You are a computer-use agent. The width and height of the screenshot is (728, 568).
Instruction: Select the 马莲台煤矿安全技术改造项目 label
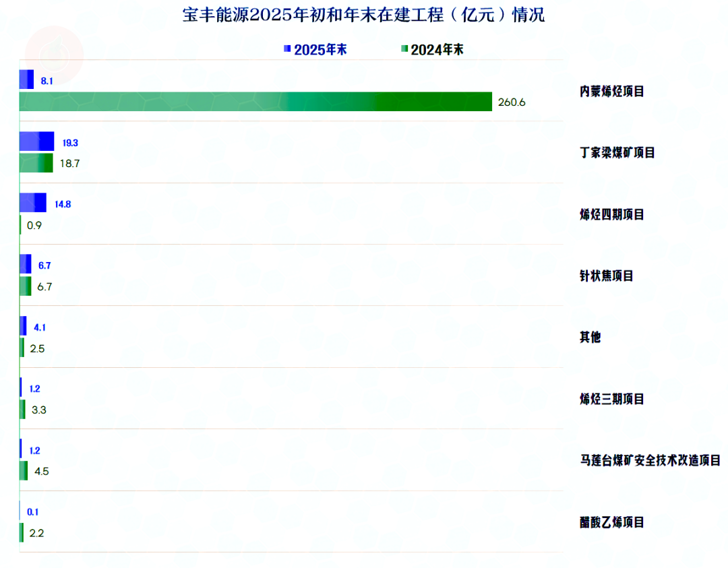point(650,460)
